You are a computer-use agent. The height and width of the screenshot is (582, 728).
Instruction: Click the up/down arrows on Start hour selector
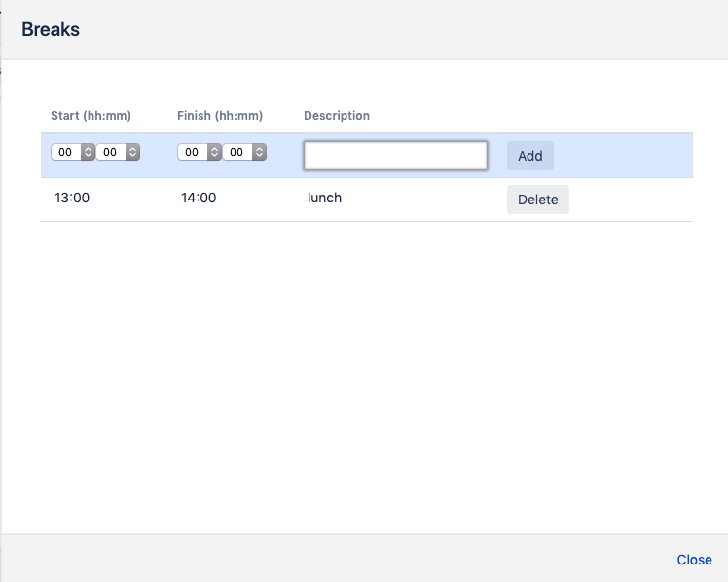[x=88, y=152]
